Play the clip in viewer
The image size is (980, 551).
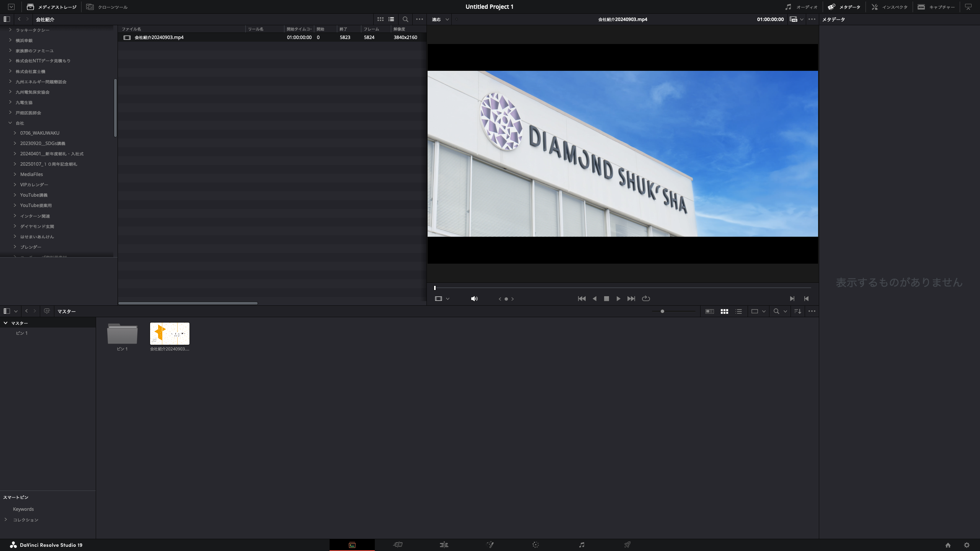618,299
